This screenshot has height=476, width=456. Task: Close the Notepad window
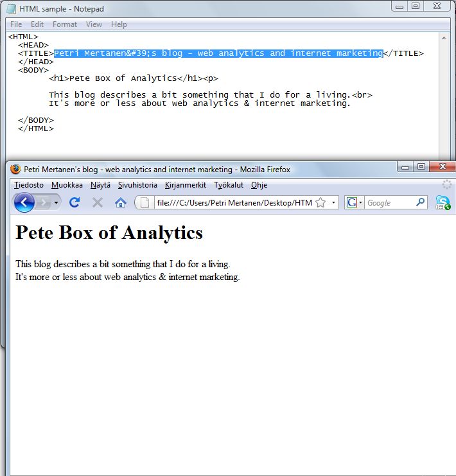tap(437, 6)
